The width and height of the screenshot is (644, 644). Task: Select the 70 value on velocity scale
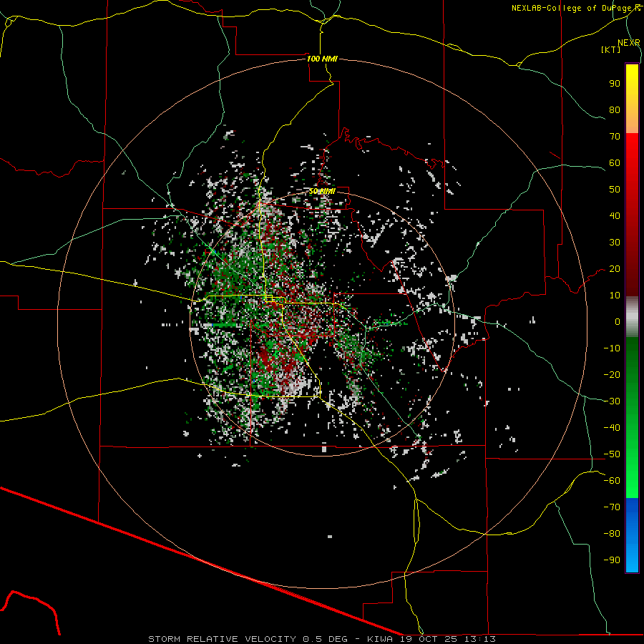click(615, 137)
